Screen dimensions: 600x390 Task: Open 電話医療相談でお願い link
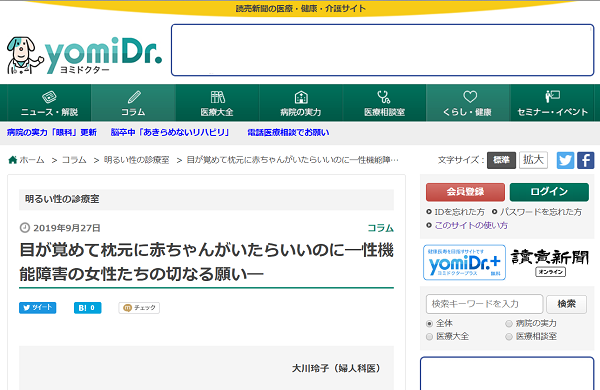[x=288, y=132]
